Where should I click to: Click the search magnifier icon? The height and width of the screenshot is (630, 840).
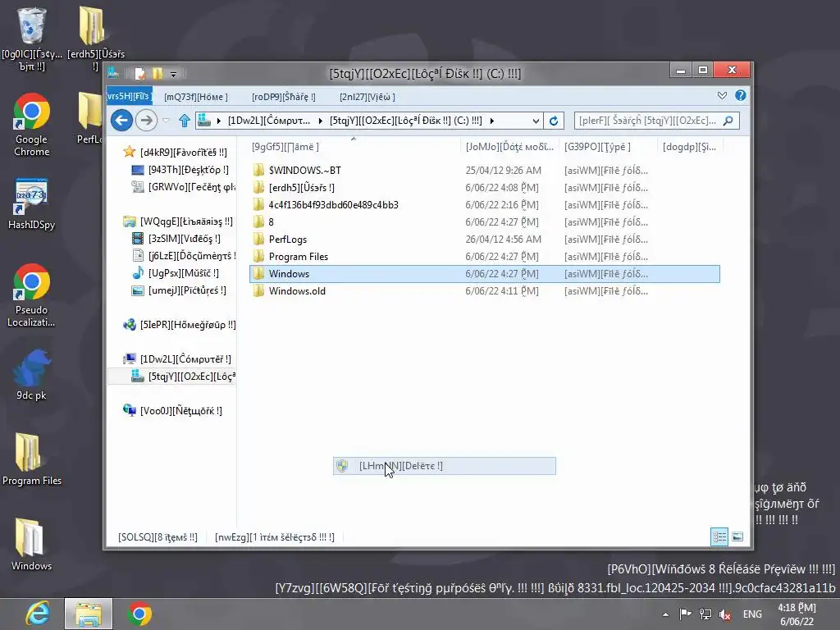coord(728,121)
